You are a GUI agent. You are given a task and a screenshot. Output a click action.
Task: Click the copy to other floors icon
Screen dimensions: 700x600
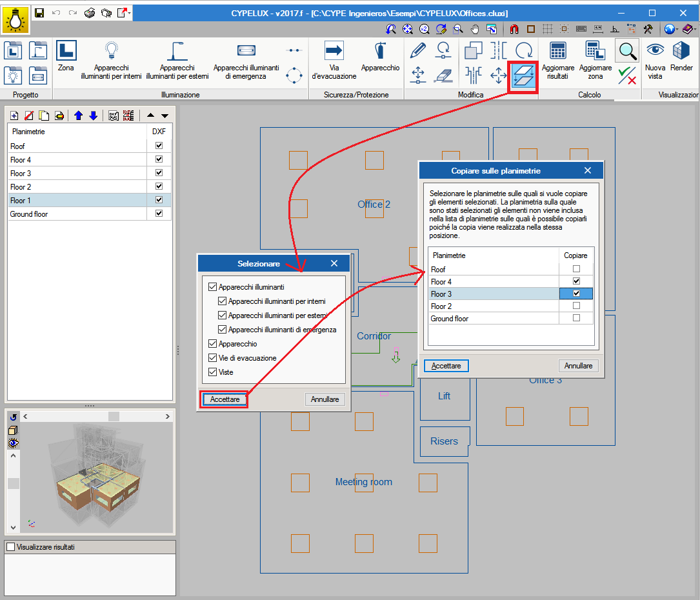coord(523,76)
